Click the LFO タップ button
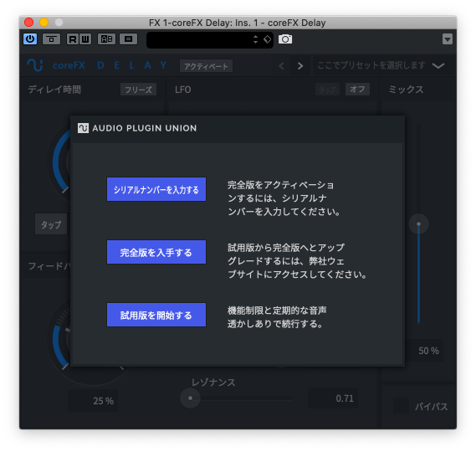Screen dimensions: 476x452 [x=327, y=90]
